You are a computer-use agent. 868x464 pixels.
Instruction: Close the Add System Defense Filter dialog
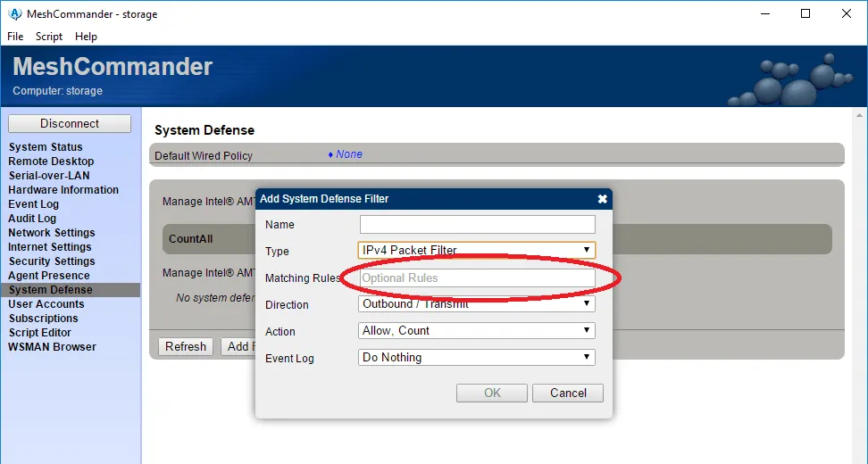click(602, 199)
